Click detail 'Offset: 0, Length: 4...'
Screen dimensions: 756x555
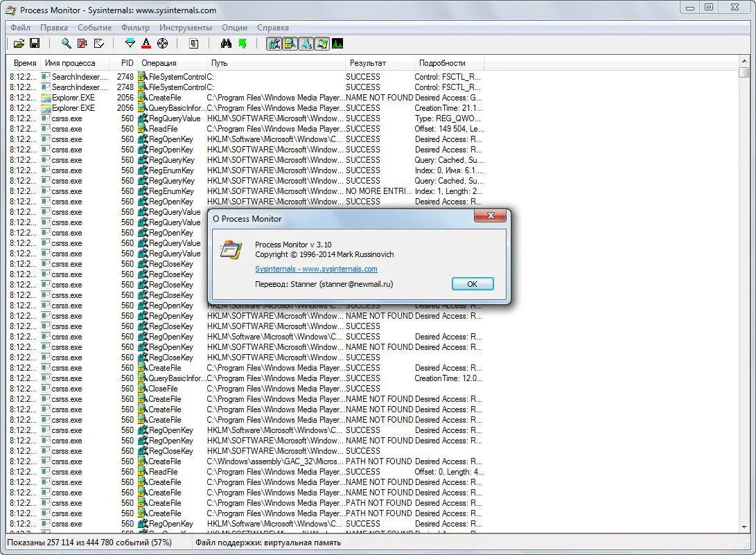[x=449, y=472]
